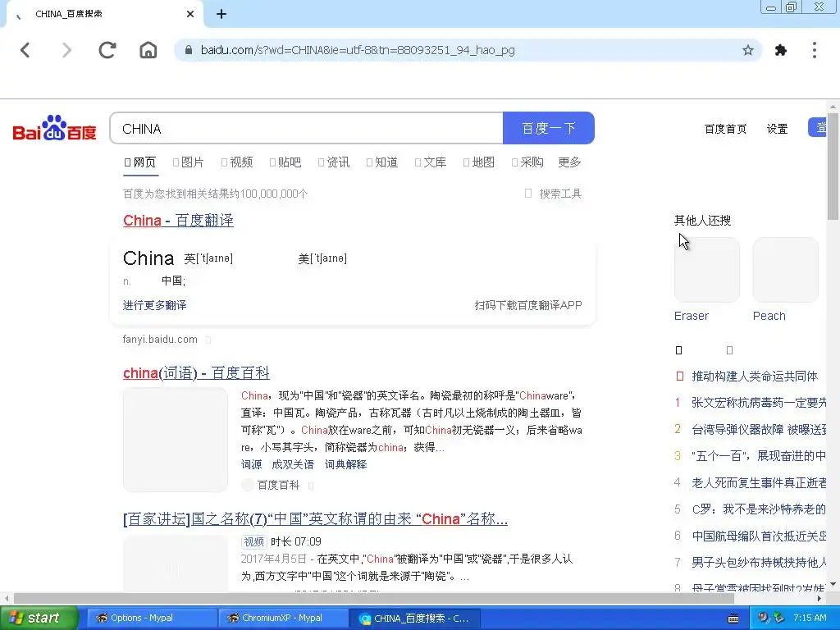The width and height of the screenshot is (840, 630).
Task: Click the Baidu logo
Action: pos(54,128)
